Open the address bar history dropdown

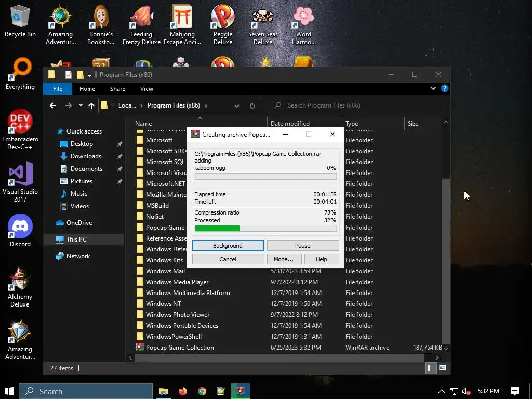point(237,106)
